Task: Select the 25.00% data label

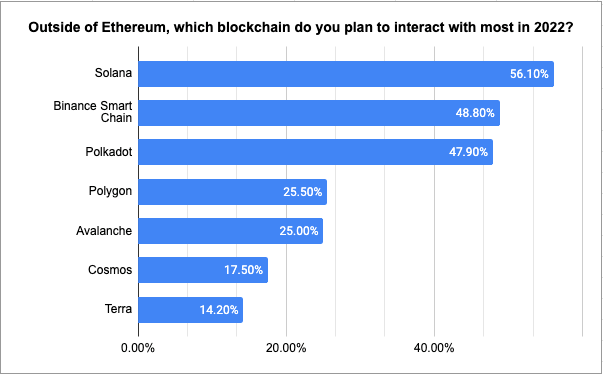Action: click(299, 231)
